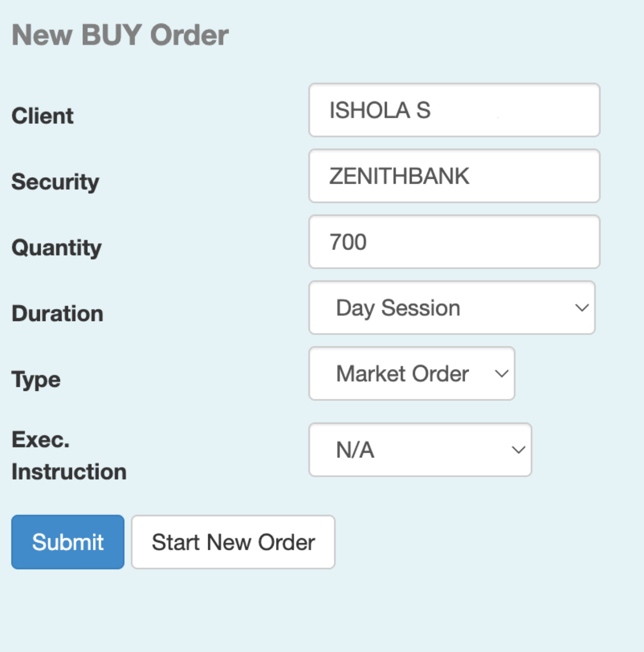Submit the buy order
Viewport: 644px width, 652px height.
[x=68, y=542]
